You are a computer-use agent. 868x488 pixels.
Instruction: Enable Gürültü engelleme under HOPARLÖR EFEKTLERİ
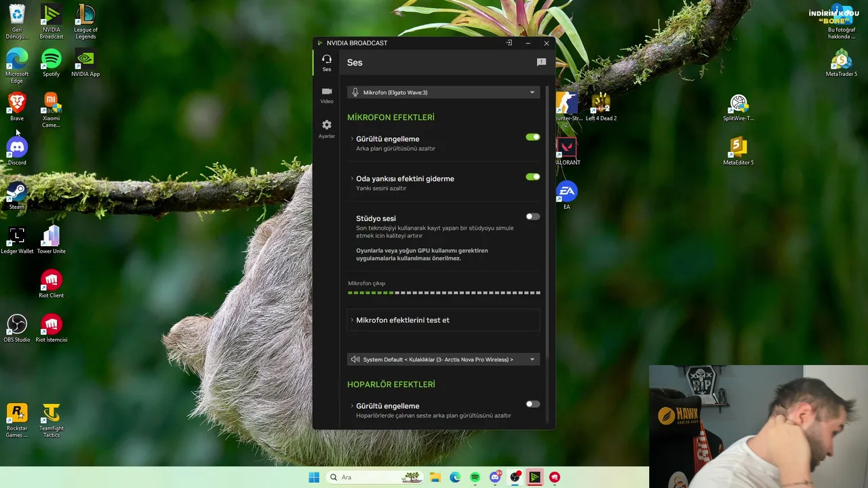click(x=533, y=404)
